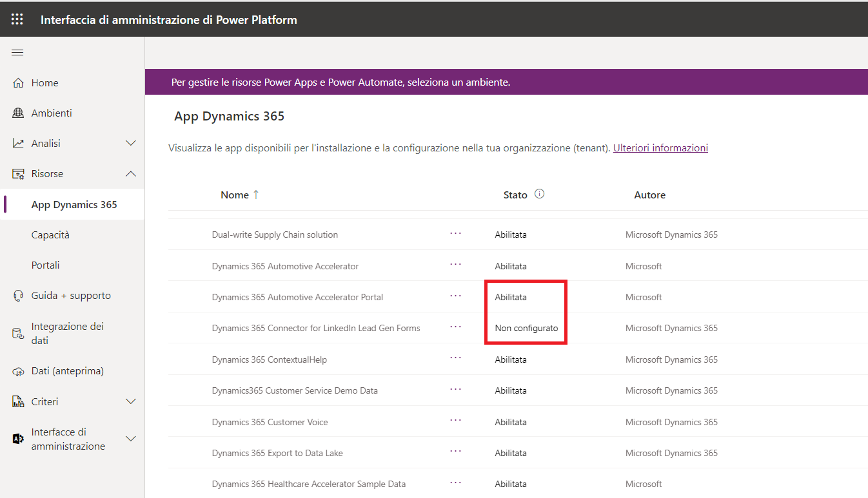Click the Ambienti globe icon

pos(18,113)
